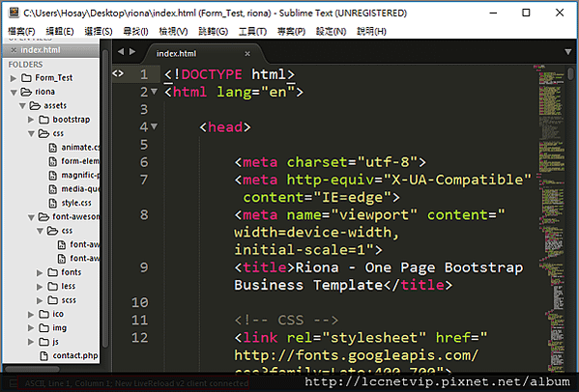The image size is (579, 392).
Task: Close index.html in open files sidebar
Action: pyautogui.click(x=14, y=50)
